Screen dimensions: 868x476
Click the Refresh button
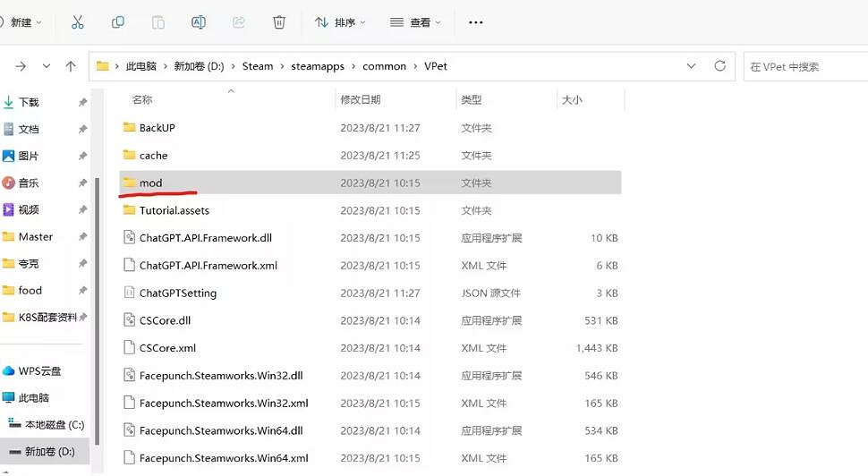click(x=719, y=66)
